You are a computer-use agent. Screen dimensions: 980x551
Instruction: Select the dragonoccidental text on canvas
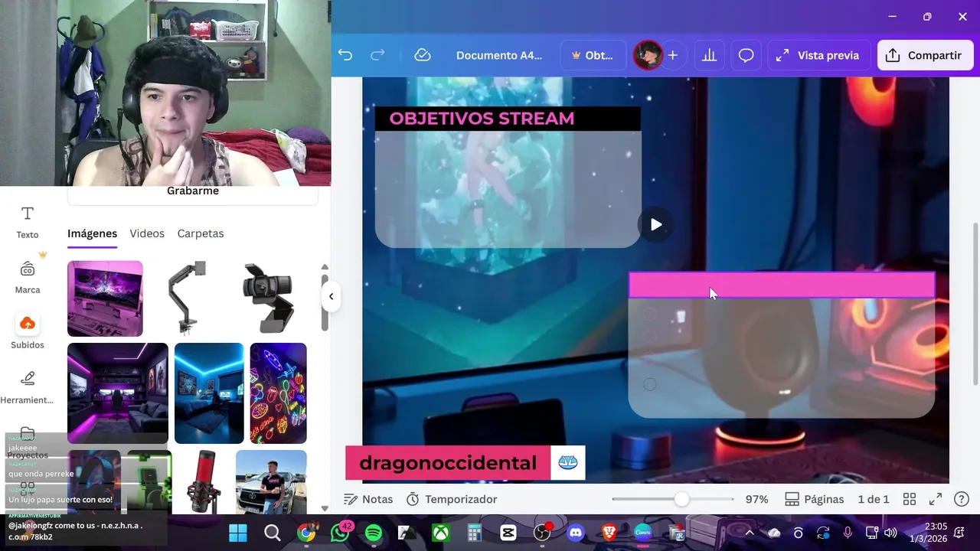pyautogui.click(x=448, y=463)
